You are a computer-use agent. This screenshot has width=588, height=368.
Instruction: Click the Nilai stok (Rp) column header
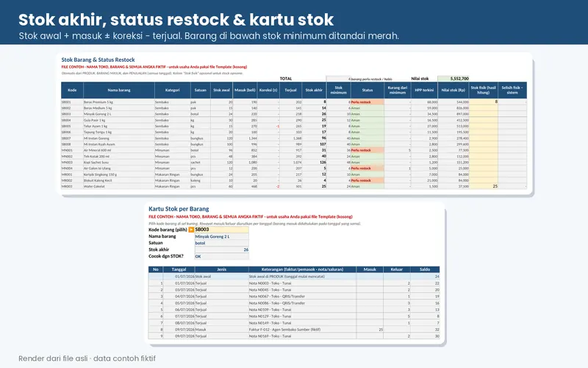[x=453, y=90]
